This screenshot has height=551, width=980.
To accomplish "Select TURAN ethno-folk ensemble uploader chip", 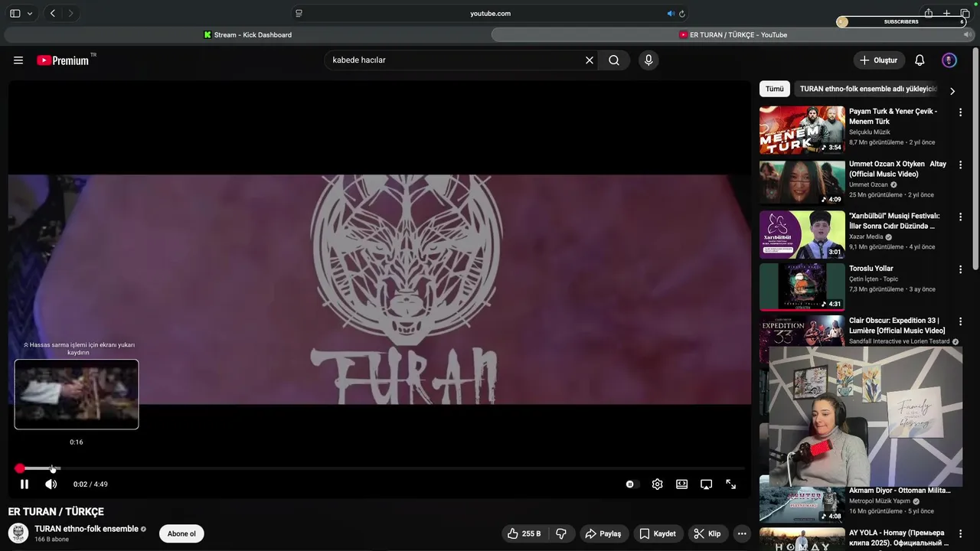I will click(x=868, y=89).
